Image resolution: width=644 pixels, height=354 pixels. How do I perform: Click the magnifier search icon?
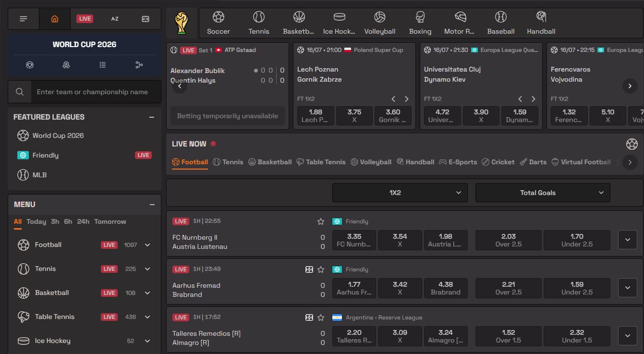point(20,92)
